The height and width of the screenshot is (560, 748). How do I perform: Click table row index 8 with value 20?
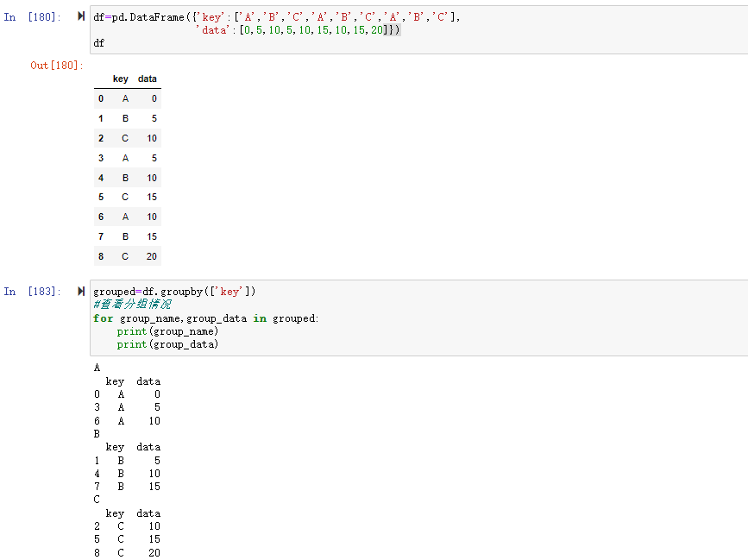(127, 256)
